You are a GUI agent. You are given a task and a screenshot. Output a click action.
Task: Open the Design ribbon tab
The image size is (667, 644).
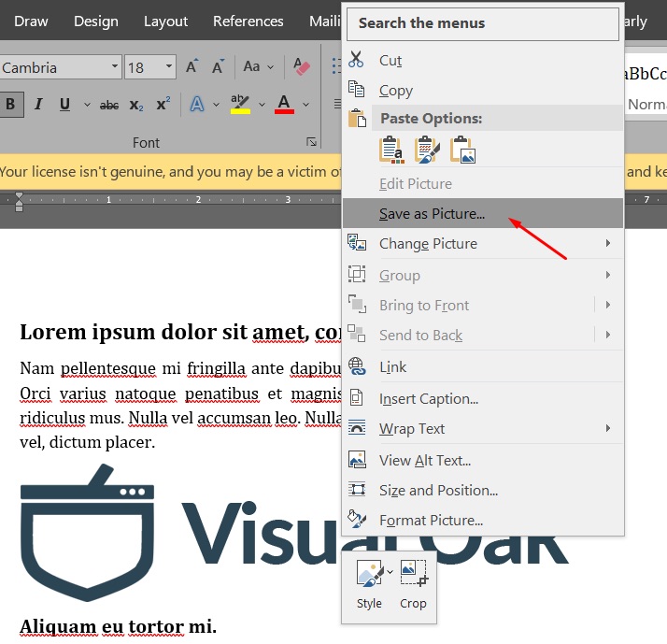click(96, 21)
